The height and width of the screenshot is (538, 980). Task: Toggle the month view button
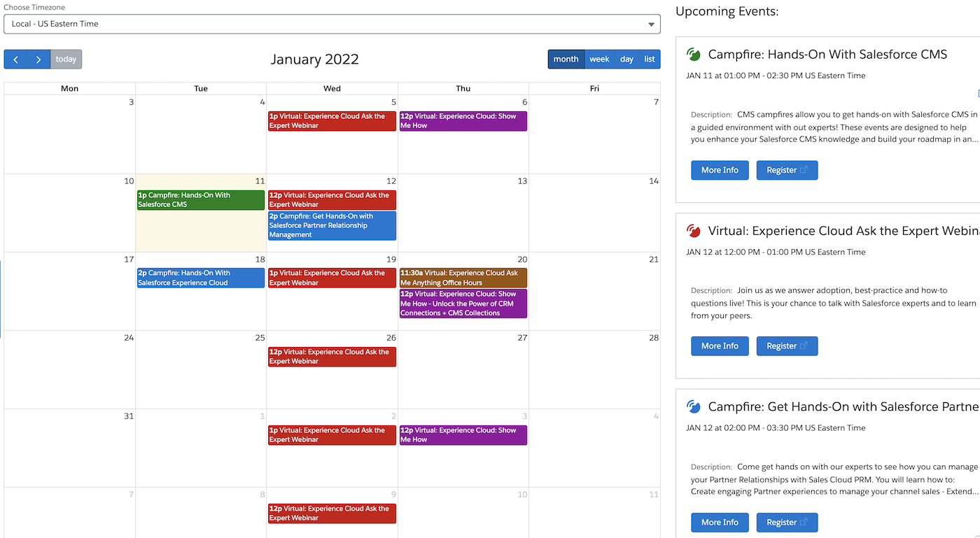point(566,59)
